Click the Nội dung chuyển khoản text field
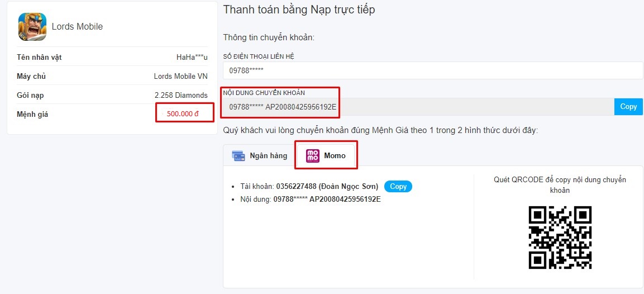The image size is (644, 294). click(x=418, y=107)
